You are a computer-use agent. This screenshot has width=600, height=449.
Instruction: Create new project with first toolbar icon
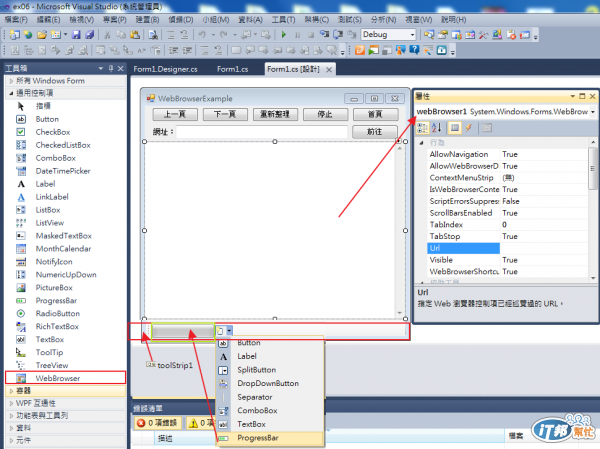tap(15, 35)
